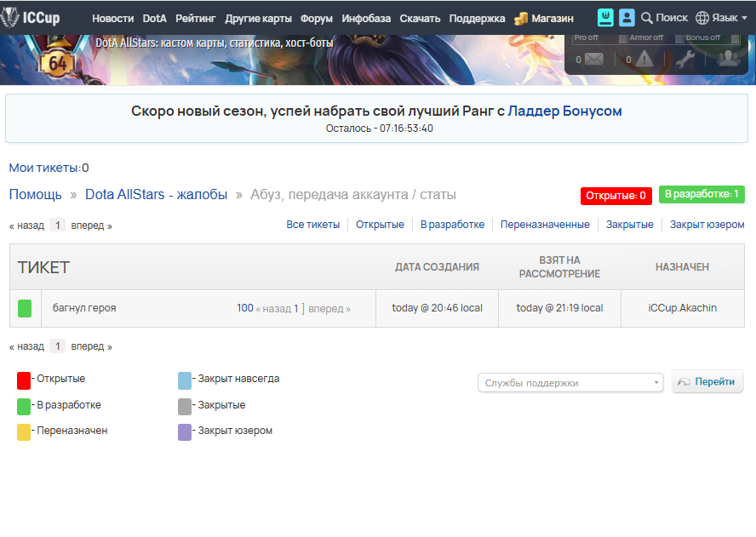Click « назад below the ticket table
Screen dimensions: 756x537
(x=26, y=346)
